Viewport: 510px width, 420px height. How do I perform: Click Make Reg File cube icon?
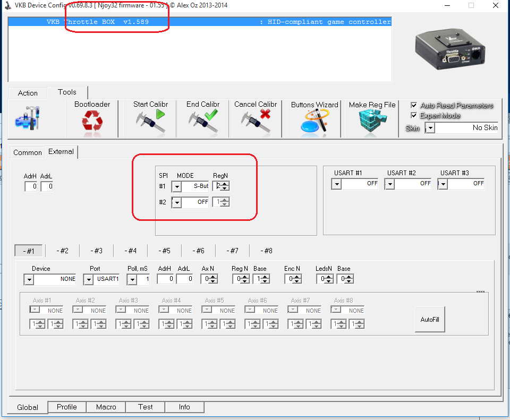pos(372,122)
